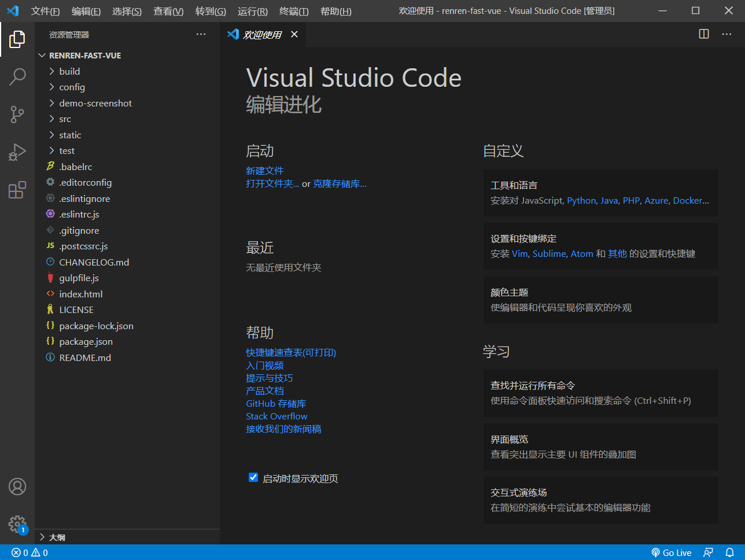Open the Run and Debug view icon

17,152
